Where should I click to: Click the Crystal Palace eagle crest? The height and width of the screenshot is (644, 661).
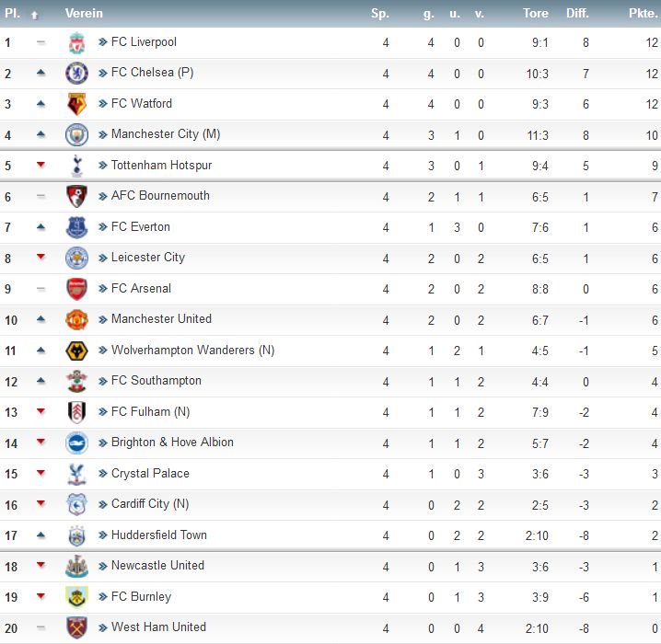[76, 474]
